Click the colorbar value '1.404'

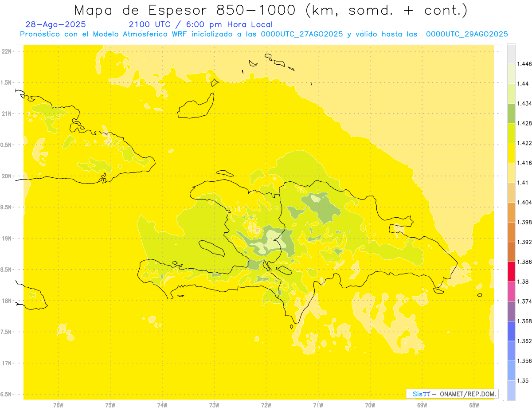click(x=524, y=202)
